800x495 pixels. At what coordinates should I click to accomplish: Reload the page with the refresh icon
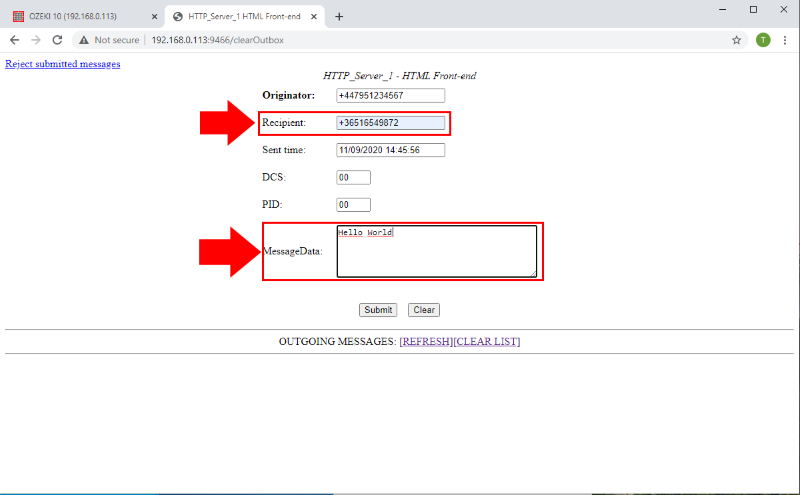(x=57, y=40)
